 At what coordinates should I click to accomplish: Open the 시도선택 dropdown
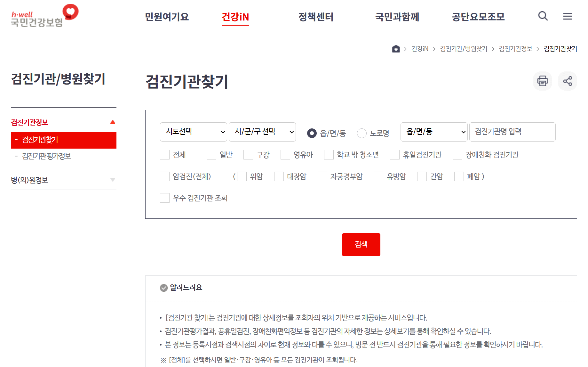[x=193, y=132]
